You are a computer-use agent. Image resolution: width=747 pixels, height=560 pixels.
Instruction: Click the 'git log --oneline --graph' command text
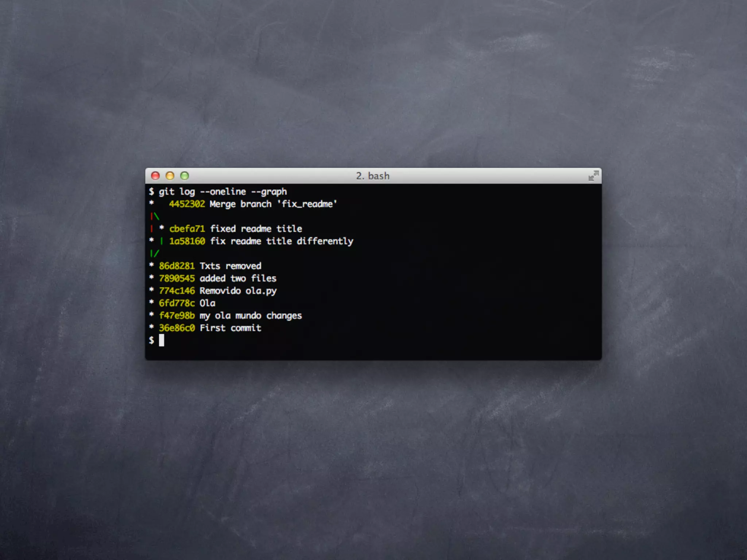pyautogui.click(x=222, y=191)
